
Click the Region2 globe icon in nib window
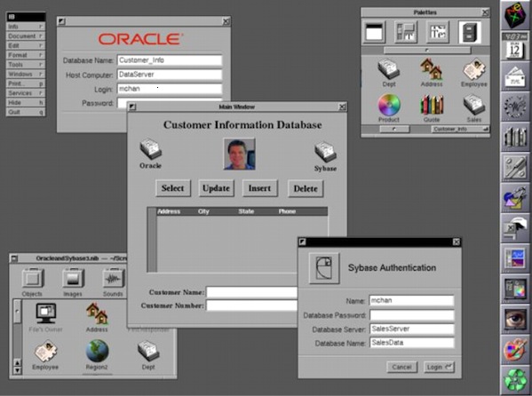coord(97,352)
